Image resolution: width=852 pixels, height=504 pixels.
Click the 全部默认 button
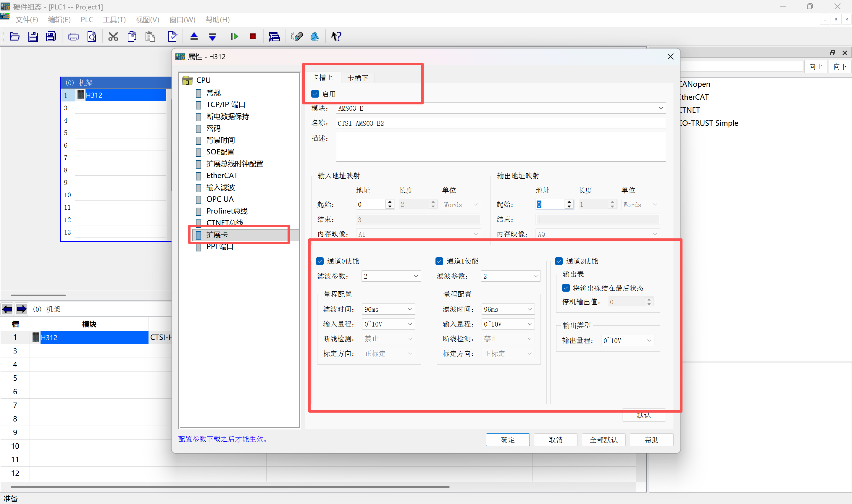(x=603, y=440)
